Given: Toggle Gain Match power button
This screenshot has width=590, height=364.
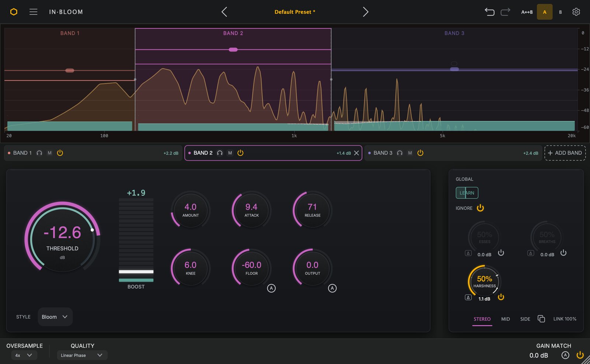Looking at the screenshot, I should point(580,355).
